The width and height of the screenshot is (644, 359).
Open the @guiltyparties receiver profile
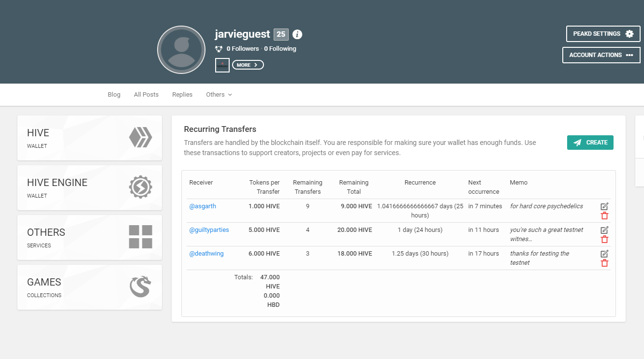209,230
